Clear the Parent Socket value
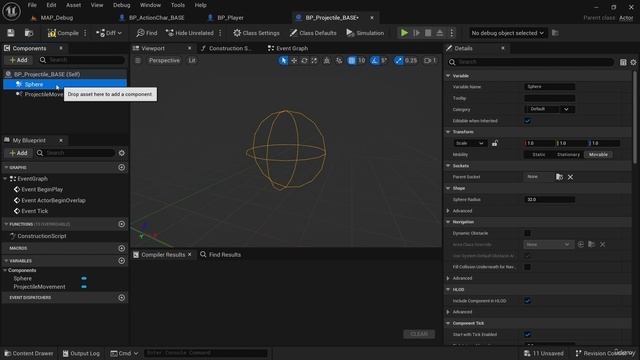640x360 pixels. coord(570,177)
